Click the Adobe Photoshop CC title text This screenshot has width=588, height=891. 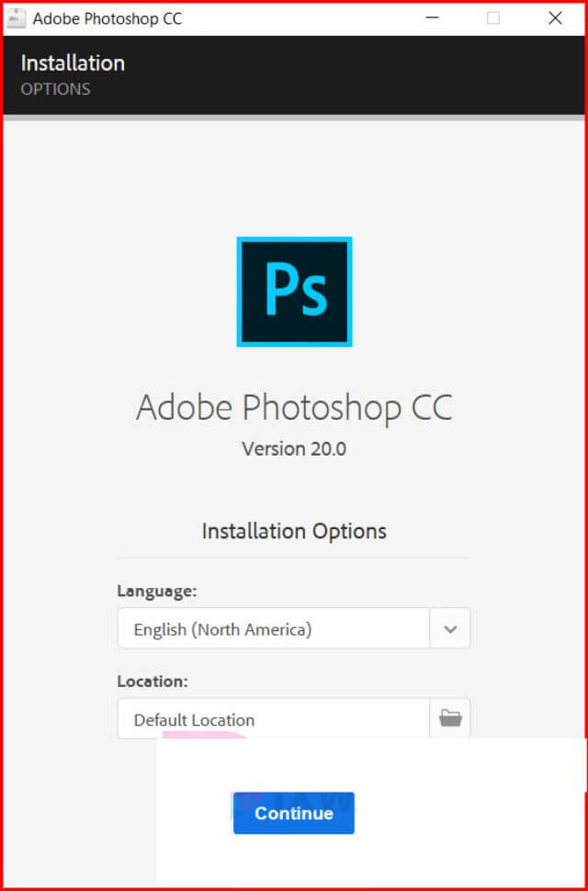(x=294, y=407)
